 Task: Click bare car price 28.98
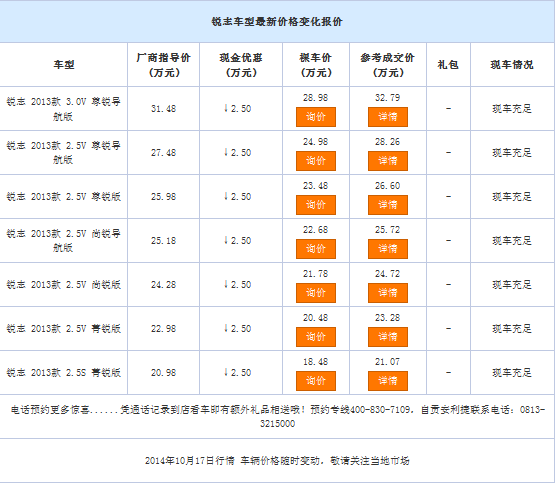point(315,98)
